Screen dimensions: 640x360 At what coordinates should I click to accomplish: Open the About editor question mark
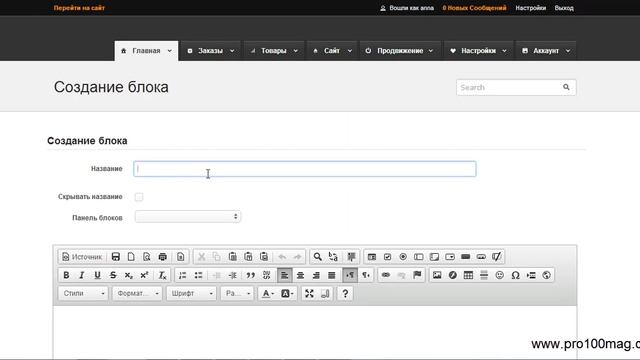pyautogui.click(x=345, y=293)
